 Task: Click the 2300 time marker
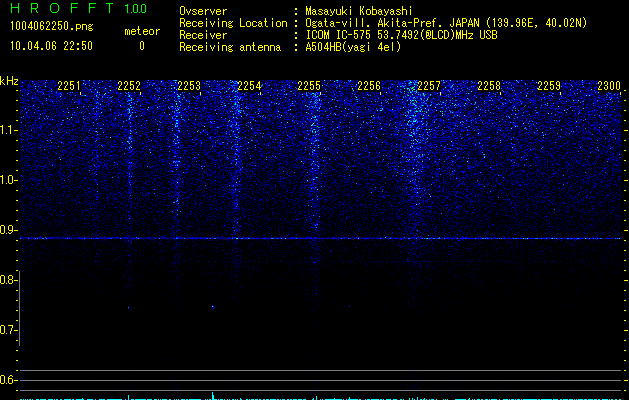click(609, 85)
